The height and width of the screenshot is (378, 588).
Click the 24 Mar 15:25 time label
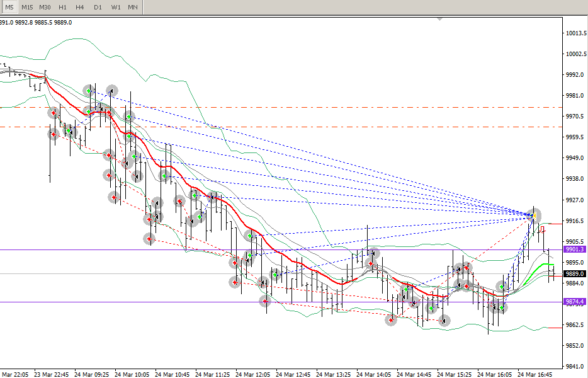coord(455,374)
